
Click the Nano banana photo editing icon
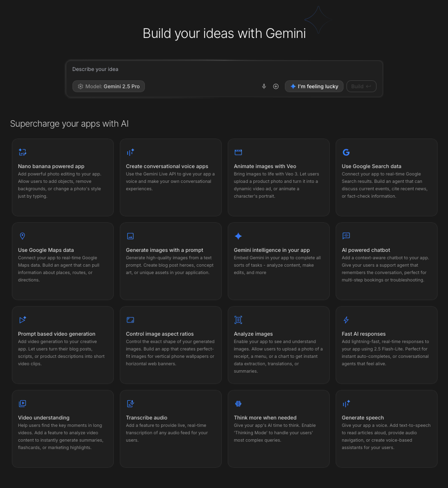[22, 152]
